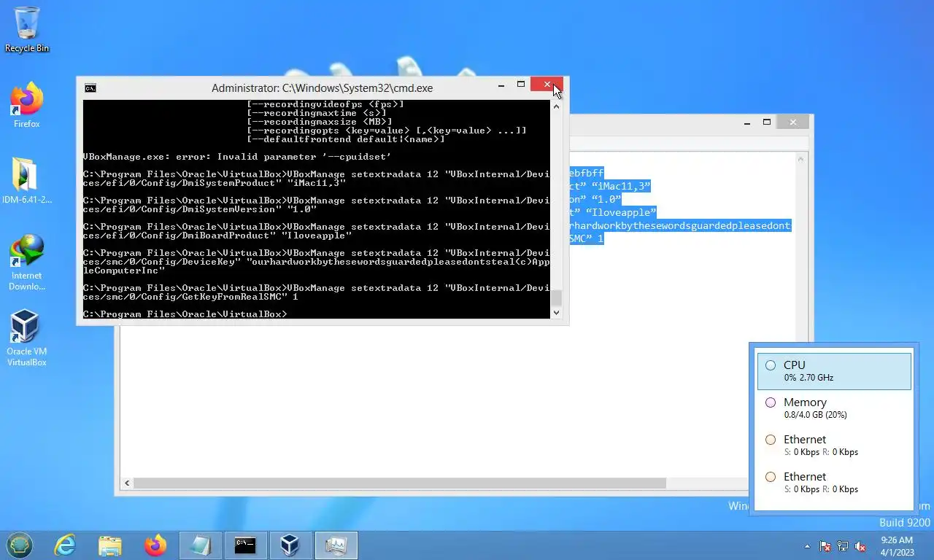Click the 'GetKeyFromRealSMC" 1' line in cmd
Viewport: 934px width, 560px height.
[x=190, y=297]
